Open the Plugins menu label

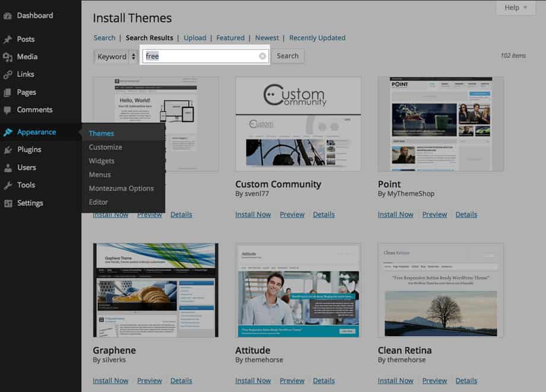pos(29,150)
